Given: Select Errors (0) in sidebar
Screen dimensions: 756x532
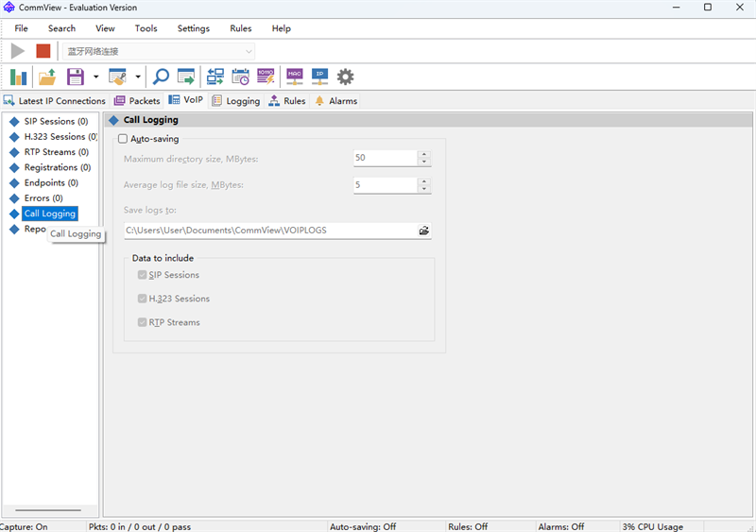Looking at the screenshot, I should click(x=43, y=198).
